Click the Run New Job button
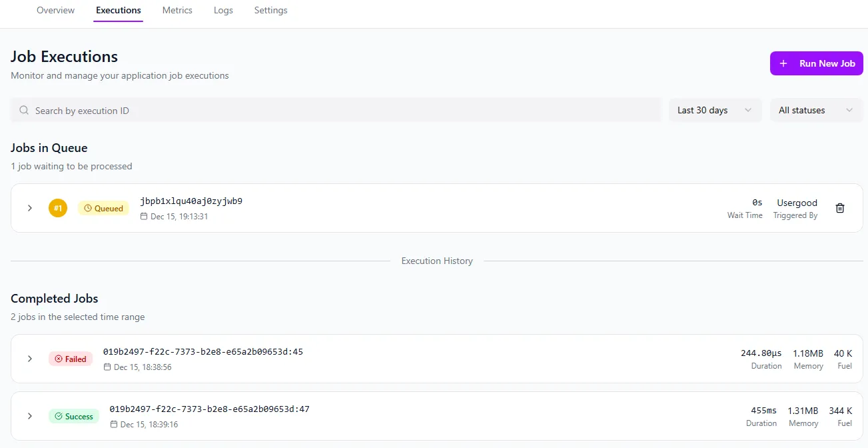 point(816,63)
